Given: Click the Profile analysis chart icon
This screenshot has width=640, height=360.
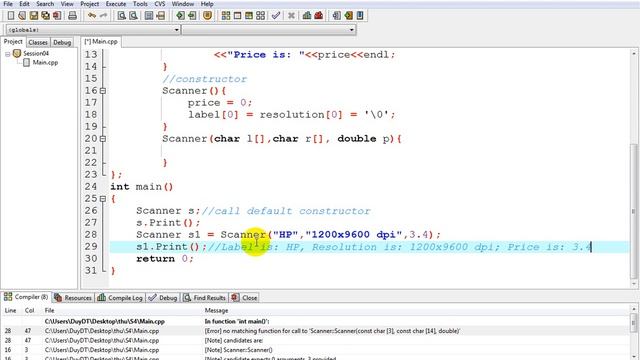Looking at the screenshot, I should (307, 16).
